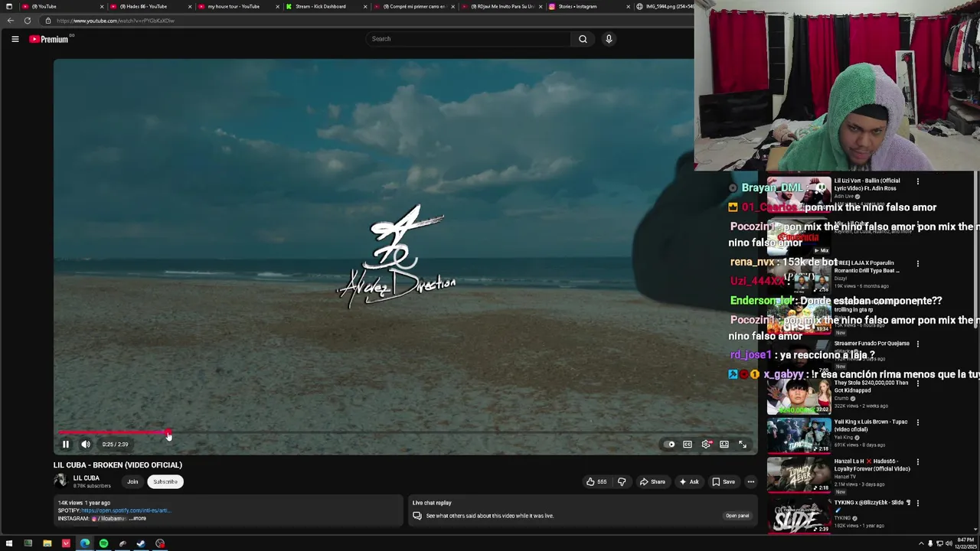Open options for Hanzel La H Loyalty
The width and height of the screenshot is (980, 551).
click(x=918, y=462)
